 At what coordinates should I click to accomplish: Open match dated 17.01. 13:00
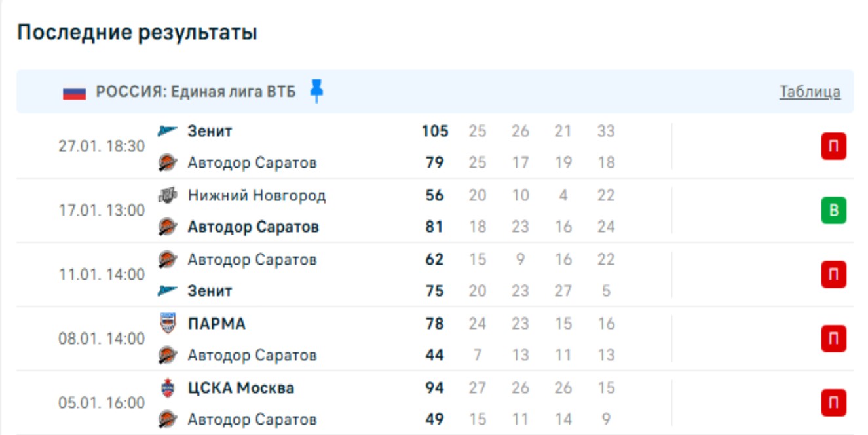click(x=102, y=211)
